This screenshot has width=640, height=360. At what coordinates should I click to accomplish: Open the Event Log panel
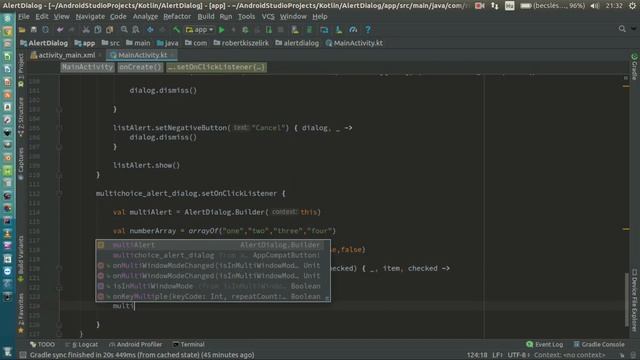pyautogui.click(x=544, y=344)
